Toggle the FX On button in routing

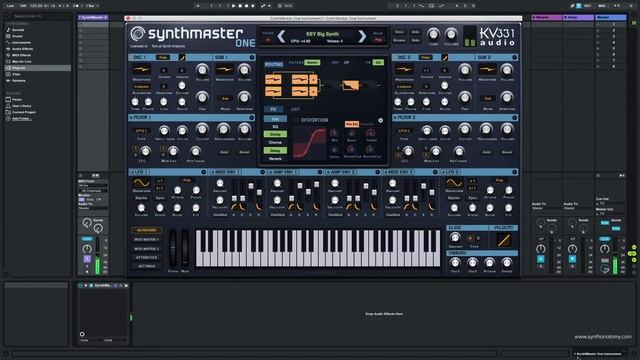pos(378,62)
